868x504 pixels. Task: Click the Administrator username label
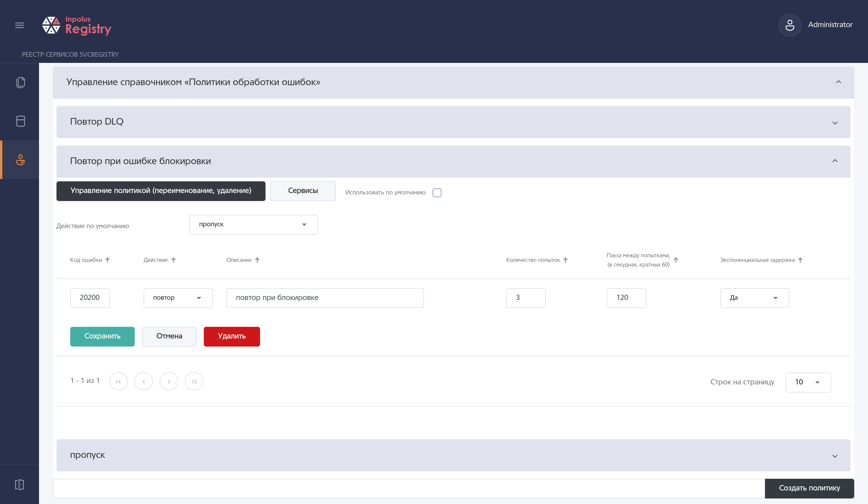[x=830, y=25]
